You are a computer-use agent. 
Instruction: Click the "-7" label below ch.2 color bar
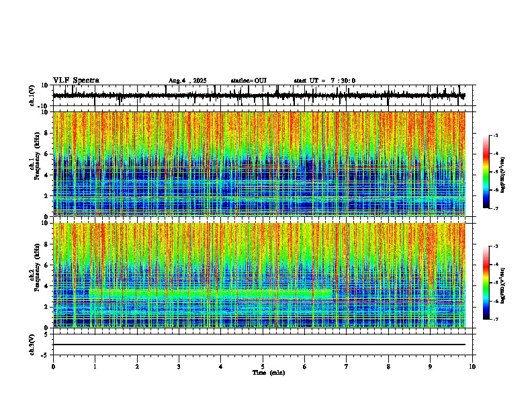495,319
